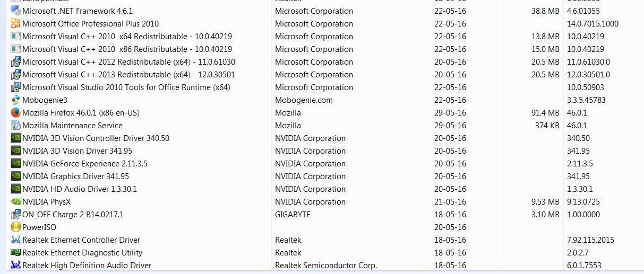Select the Microsoft .NET Framework 4.6.1 entry

click(78, 11)
